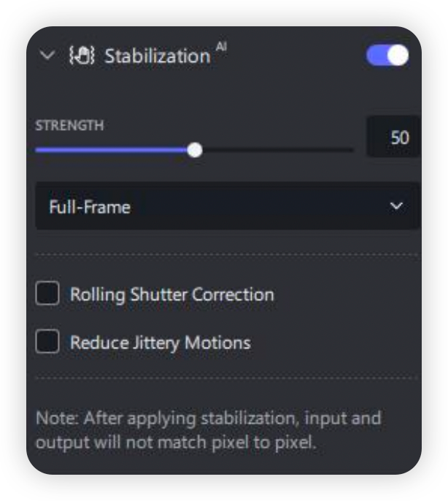Click the Strength slider handle

pos(195,150)
